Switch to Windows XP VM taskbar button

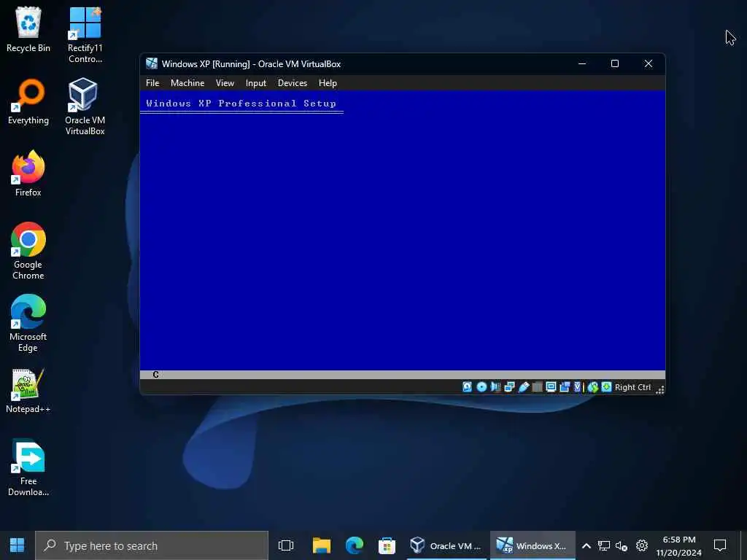[533, 545]
